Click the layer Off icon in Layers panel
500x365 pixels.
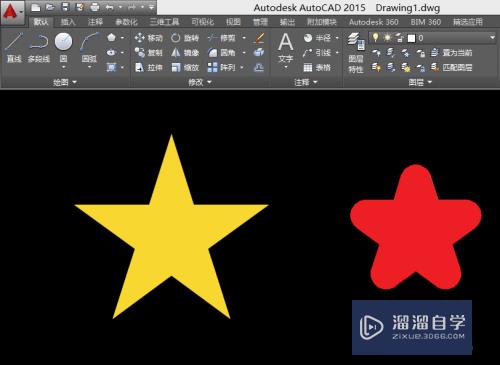(376, 53)
